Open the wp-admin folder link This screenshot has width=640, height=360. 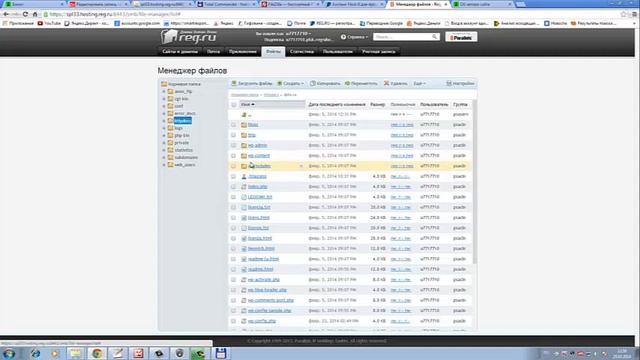pos(258,145)
